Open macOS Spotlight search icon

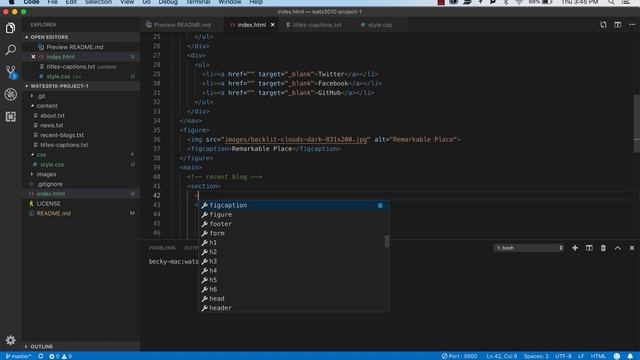(611, 2)
